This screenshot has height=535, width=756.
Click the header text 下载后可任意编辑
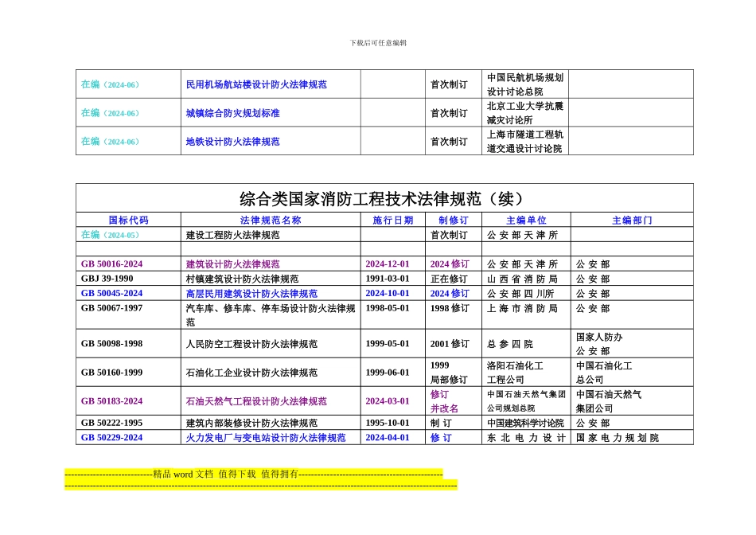point(378,43)
